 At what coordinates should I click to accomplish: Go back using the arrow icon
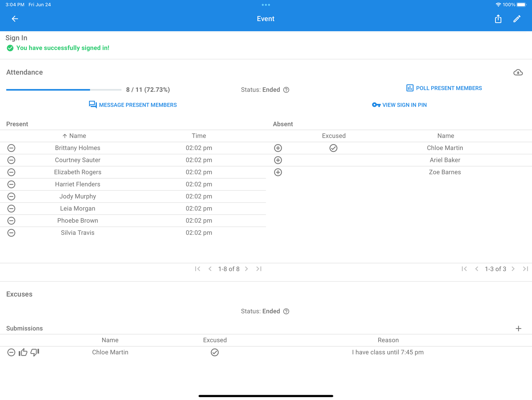(x=15, y=19)
